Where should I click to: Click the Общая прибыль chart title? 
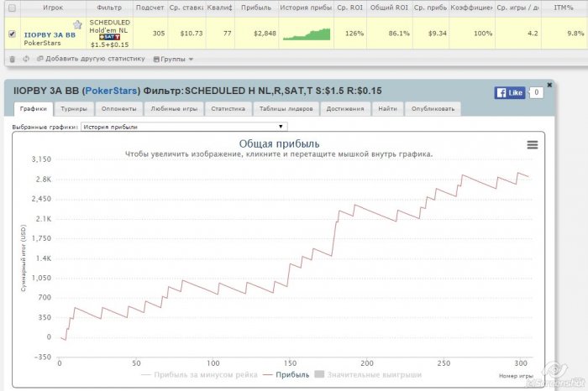[x=280, y=143]
